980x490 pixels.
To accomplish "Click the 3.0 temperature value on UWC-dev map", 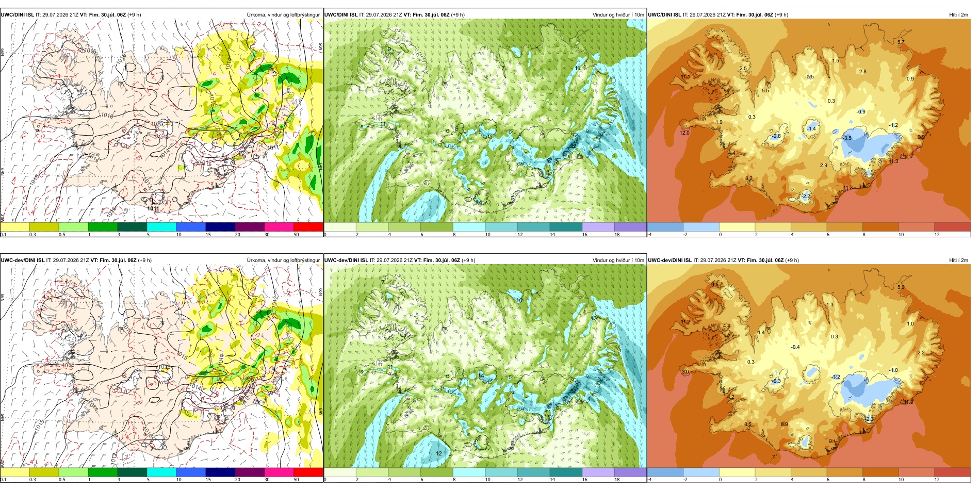I will pos(685,372).
